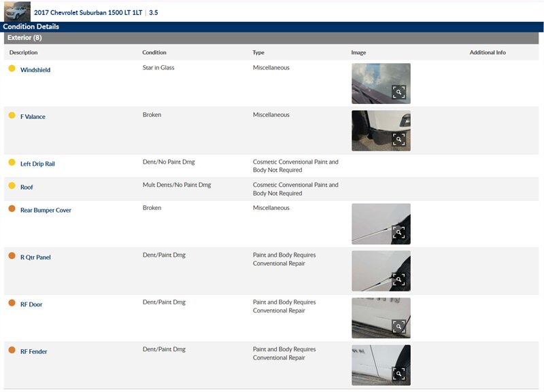Click magnify icon on Windshield image
The width and height of the screenshot is (544, 392).
pos(398,92)
